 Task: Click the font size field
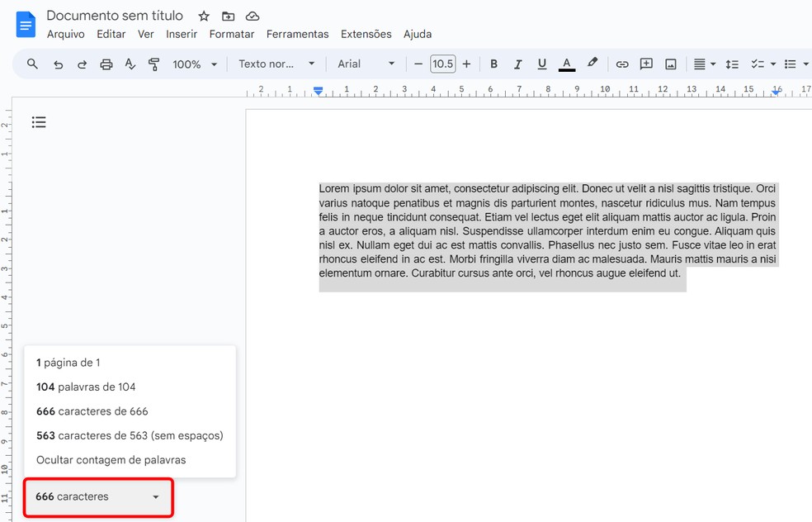click(x=443, y=64)
